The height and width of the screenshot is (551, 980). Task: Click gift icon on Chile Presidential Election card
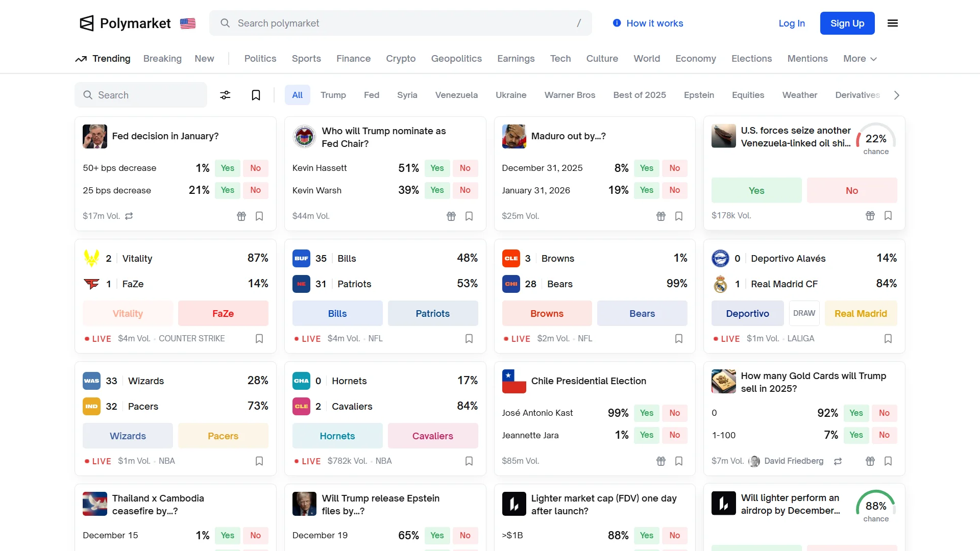pos(660,461)
